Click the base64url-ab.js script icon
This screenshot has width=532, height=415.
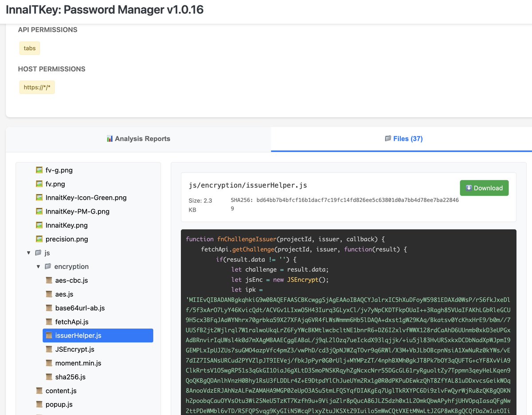click(x=49, y=308)
